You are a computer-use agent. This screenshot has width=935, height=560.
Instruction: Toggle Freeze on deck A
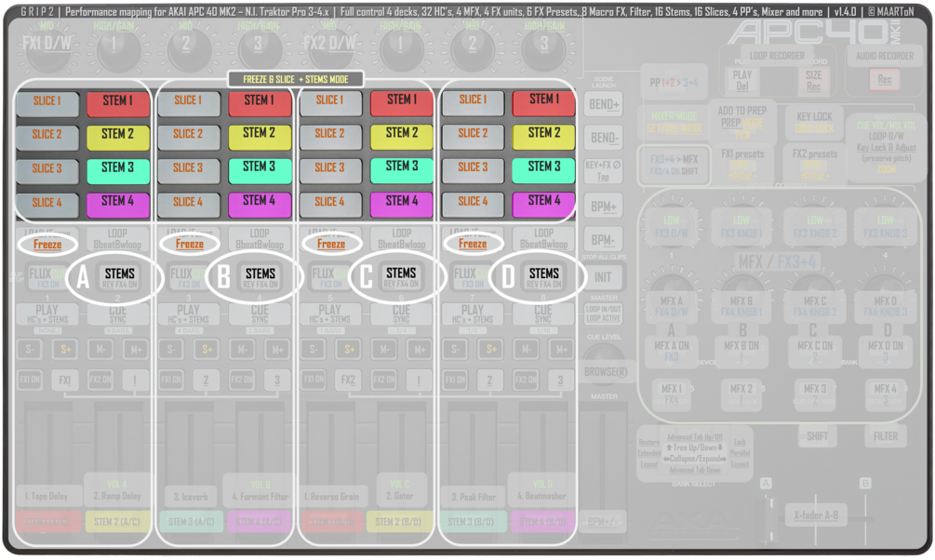click(x=47, y=244)
